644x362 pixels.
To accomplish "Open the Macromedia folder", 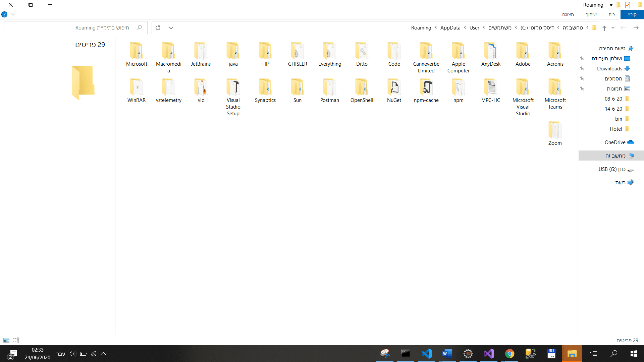I will click(169, 58).
